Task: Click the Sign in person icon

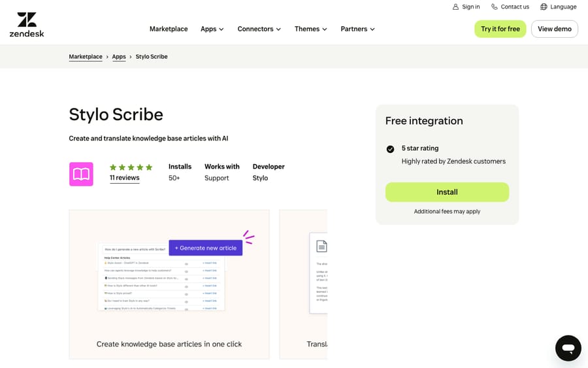Action: 455,7
